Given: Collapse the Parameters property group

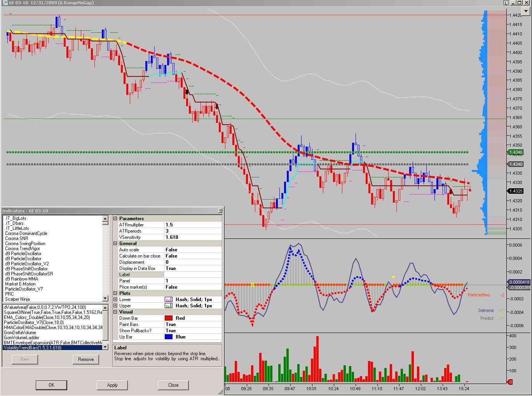Looking at the screenshot, I should click(115, 219).
